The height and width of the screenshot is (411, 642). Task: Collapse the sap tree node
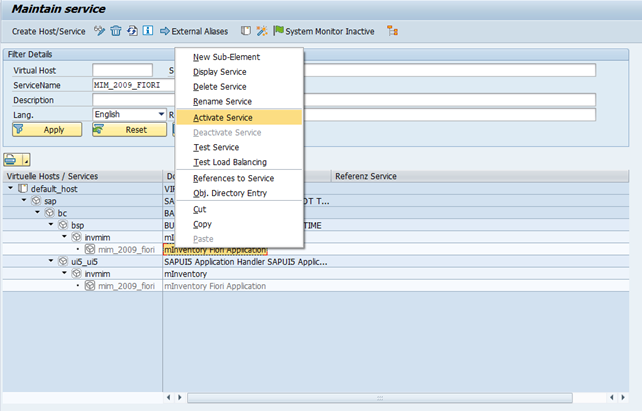coord(23,200)
